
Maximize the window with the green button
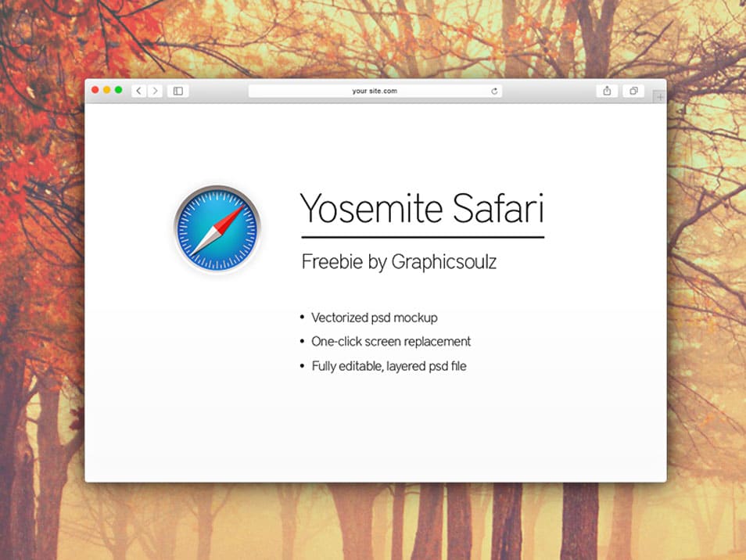(118, 90)
